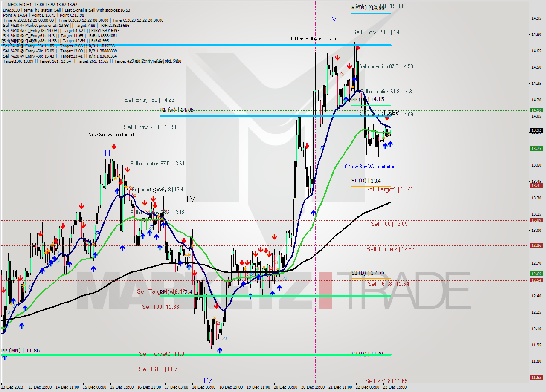Select the 'PP (MN) | 11.86' pivot label
Image resolution: width=546 pixels, height=392 pixels.
20,350
